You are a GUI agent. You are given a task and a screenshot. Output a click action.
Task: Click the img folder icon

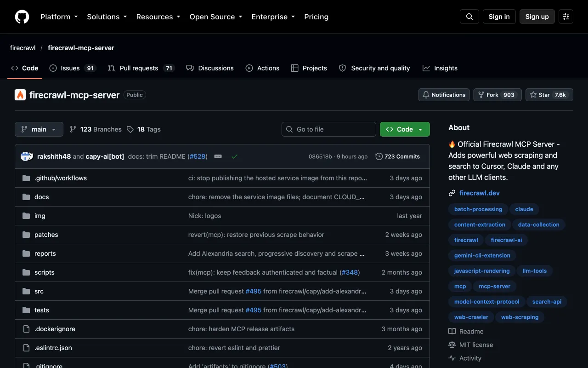pos(26,216)
